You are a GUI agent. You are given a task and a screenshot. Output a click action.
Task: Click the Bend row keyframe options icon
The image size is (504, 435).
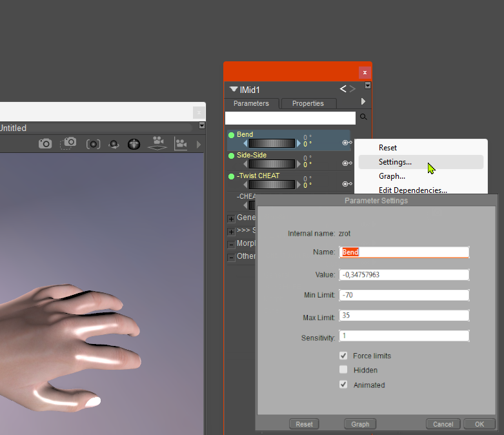tap(347, 143)
